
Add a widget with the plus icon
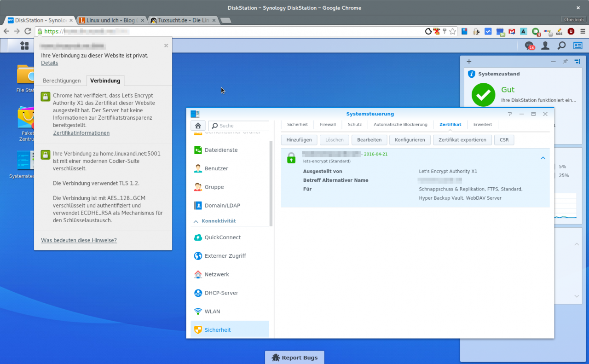point(469,61)
